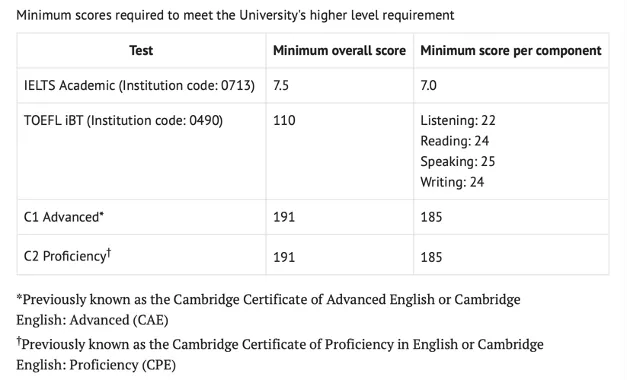Select the IELTS Academic institution code cell

coord(139,85)
